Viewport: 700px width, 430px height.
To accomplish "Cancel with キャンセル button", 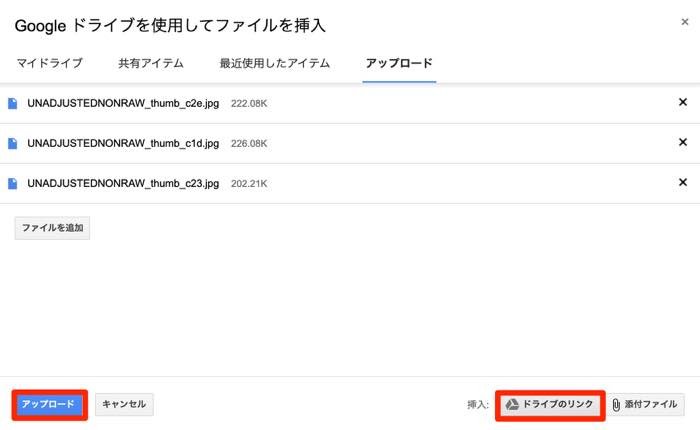I will point(124,405).
